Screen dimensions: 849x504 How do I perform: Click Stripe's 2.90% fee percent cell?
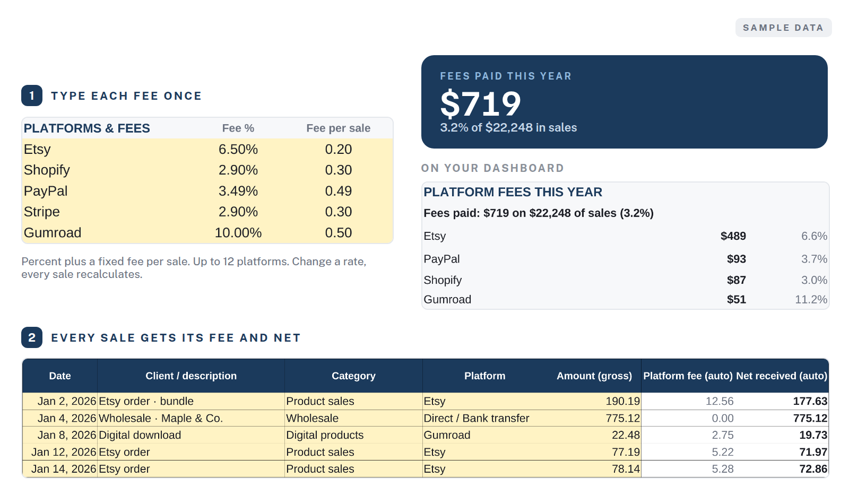(238, 212)
